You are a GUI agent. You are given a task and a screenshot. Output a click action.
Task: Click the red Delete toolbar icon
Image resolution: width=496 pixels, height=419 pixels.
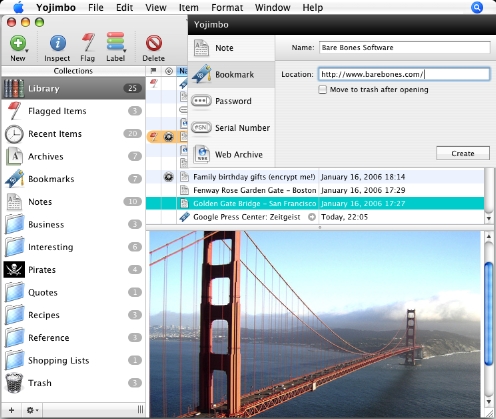(154, 43)
